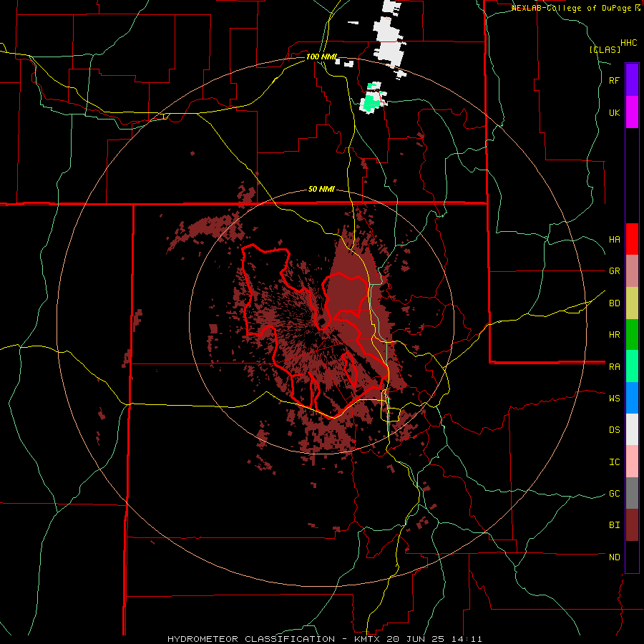Click the BI brown legend swatch

pos(632,525)
